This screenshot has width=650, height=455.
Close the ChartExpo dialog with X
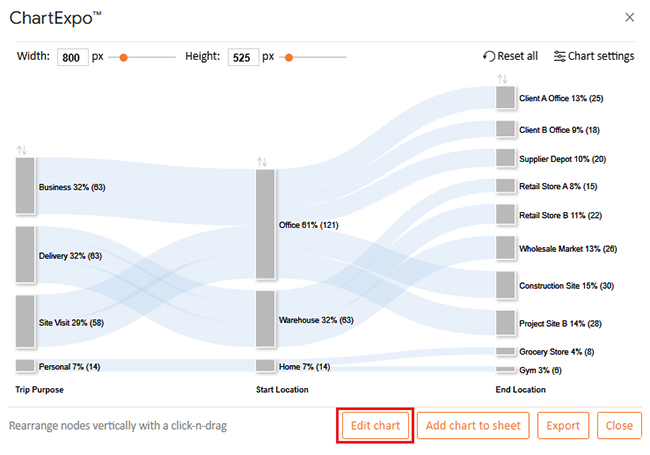pos(630,17)
